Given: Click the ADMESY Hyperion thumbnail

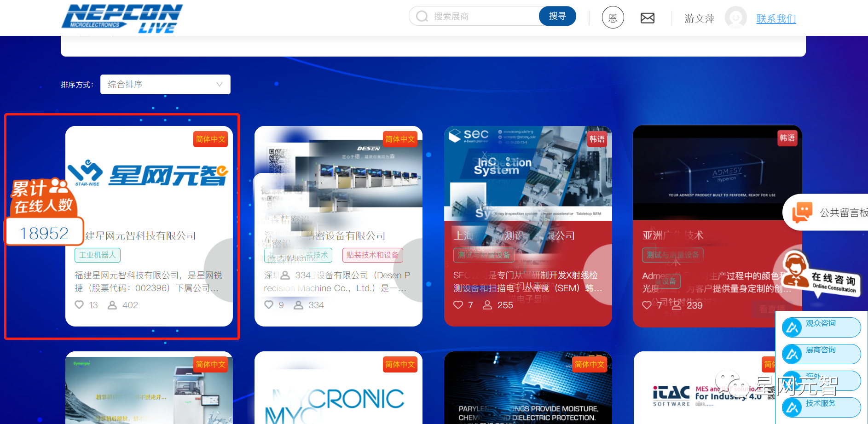Looking at the screenshot, I should point(718,173).
